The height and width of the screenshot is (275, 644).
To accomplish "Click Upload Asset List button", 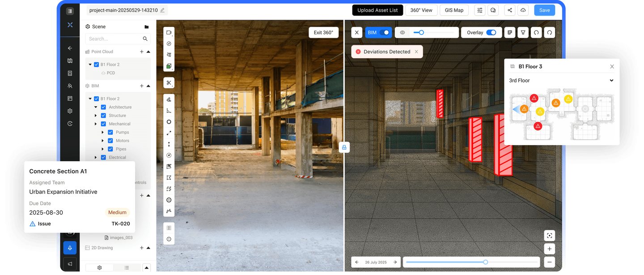I will (377, 10).
